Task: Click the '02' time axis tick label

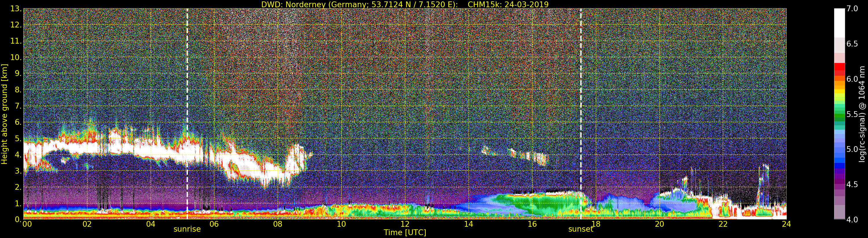Action: click(87, 224)
